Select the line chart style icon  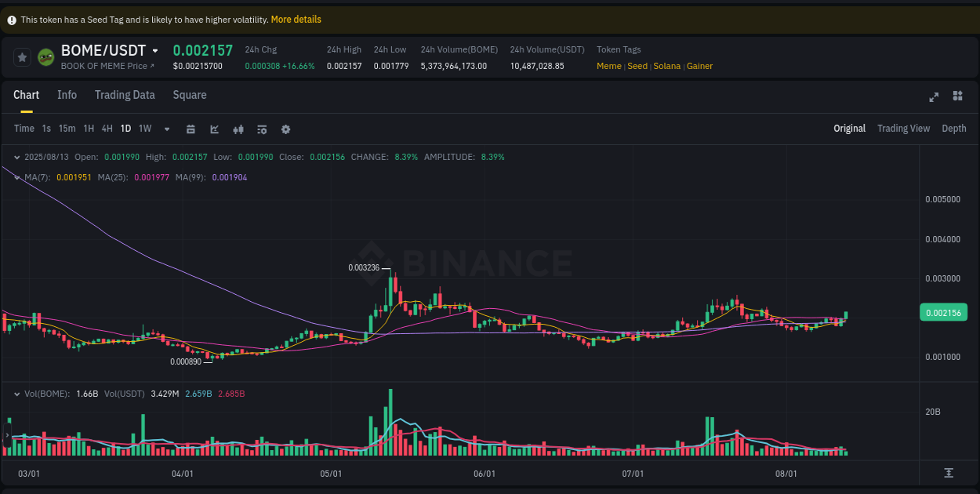coord(214,128)
